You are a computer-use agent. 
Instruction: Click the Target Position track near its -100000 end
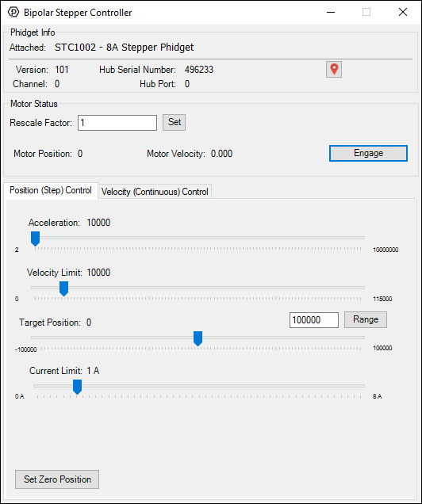pyautogui.click(x=37, y=338)
